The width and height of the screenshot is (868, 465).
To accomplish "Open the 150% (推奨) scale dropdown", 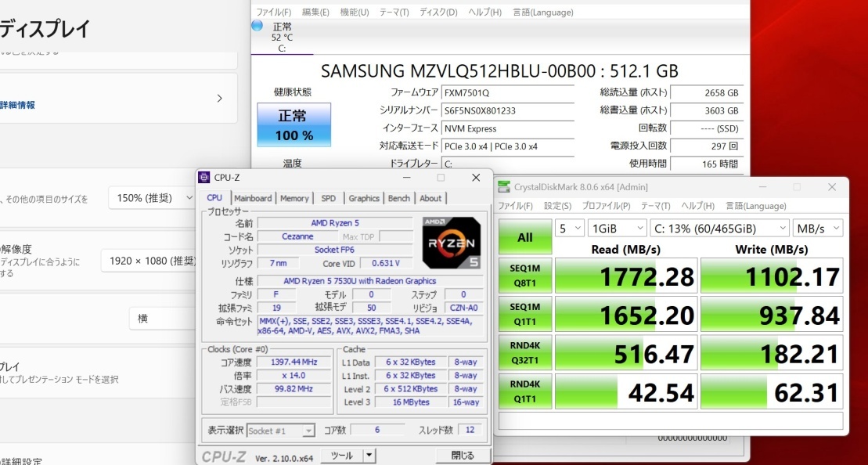I will pos(152,197).
